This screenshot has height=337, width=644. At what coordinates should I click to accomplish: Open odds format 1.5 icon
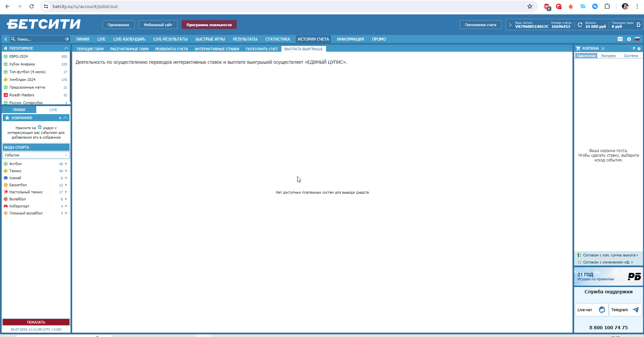coord(620,39)
